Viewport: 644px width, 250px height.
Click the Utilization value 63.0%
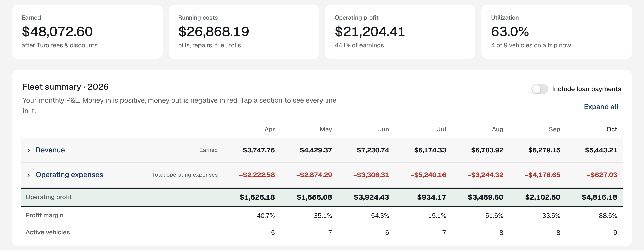click(510, 31)
